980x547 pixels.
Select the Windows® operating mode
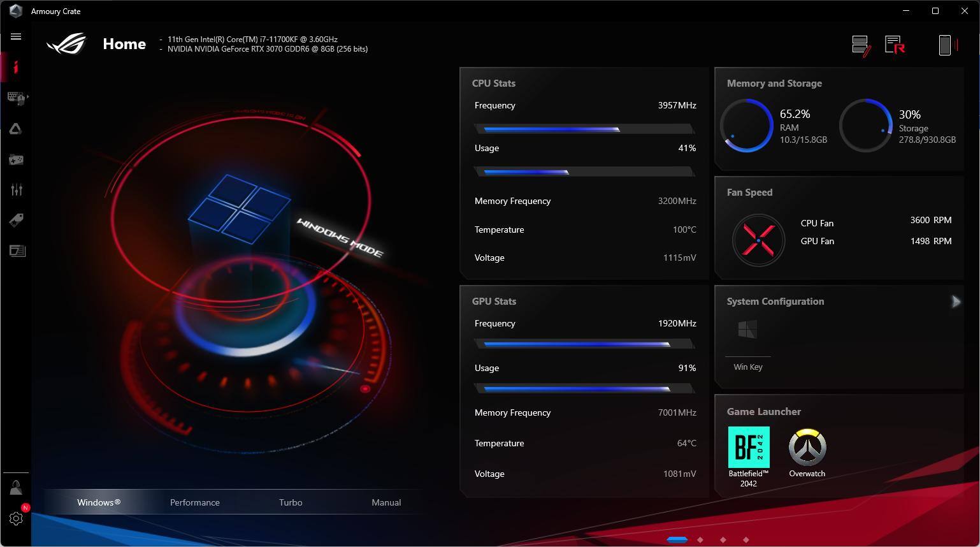pos(99,502)
